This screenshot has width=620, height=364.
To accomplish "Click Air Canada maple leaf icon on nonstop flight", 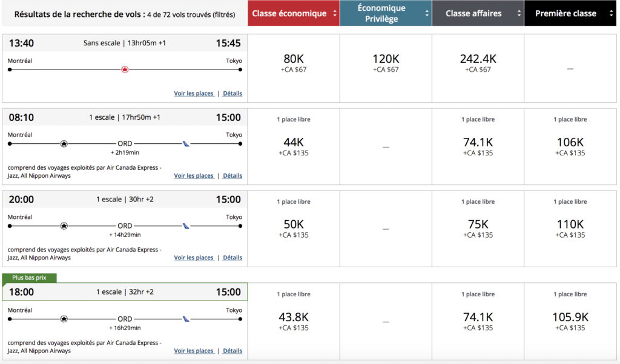I will [125, 70].
